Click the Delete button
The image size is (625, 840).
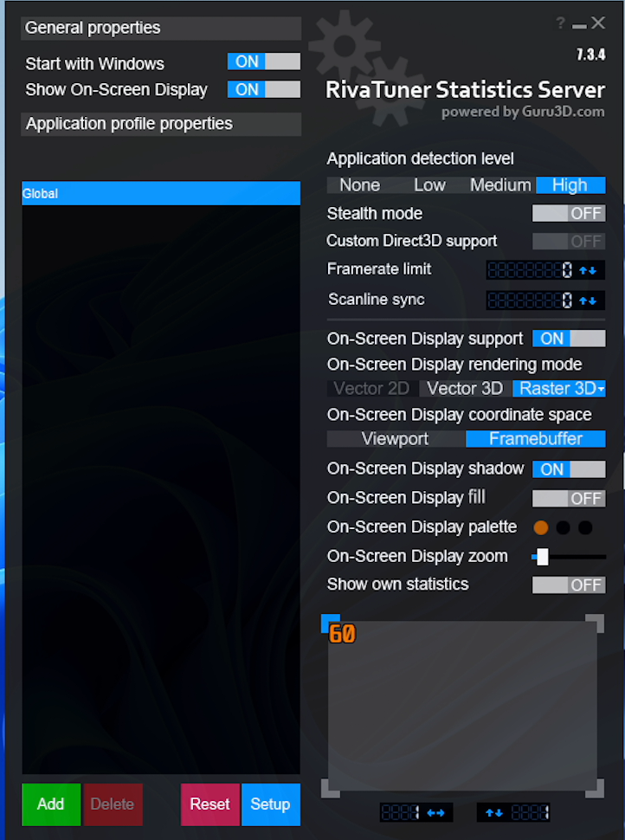[x=113, y=804]
